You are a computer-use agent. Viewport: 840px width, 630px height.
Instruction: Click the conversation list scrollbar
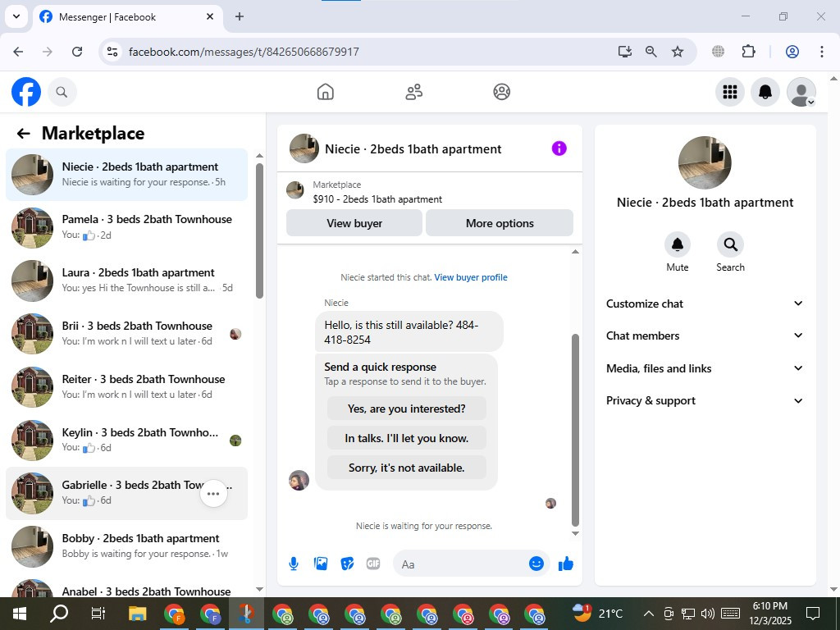pyautogui.click(x=260, y=231)
